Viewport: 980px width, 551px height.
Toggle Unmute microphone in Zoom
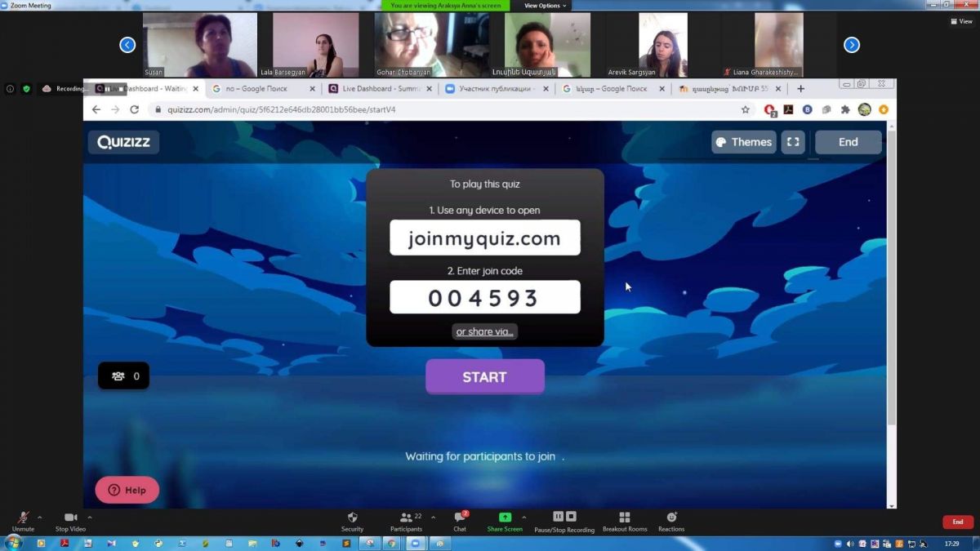[x=23, y=518]
